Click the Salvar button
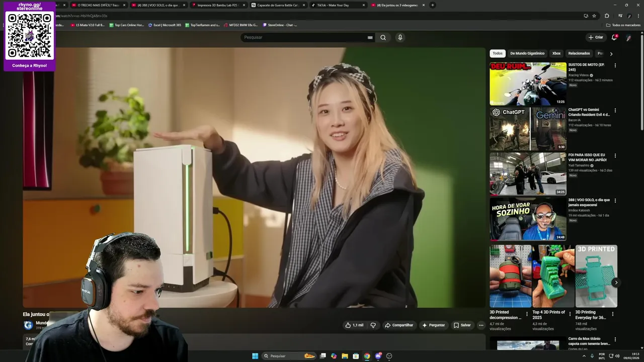 coord(462,325)
